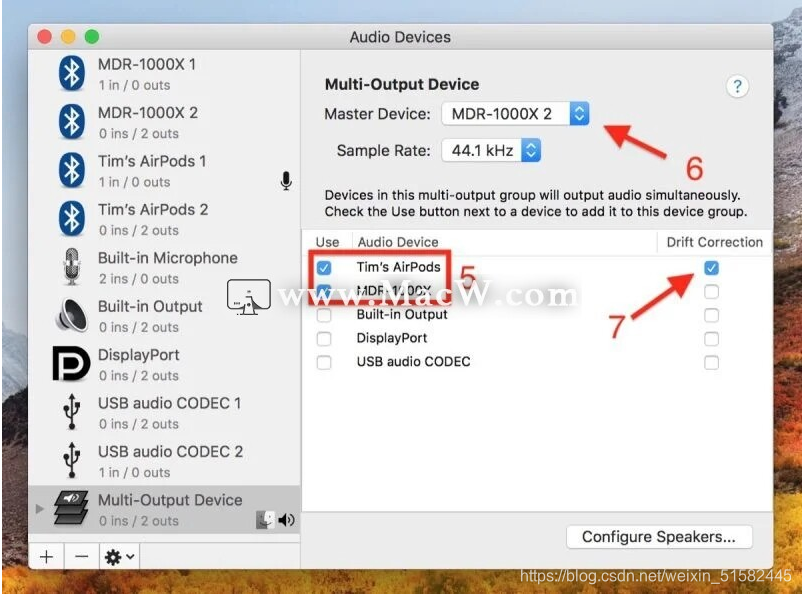
Task: Enable Drift Correction for USB audio CODEC
Action: (x=711, y=362)
